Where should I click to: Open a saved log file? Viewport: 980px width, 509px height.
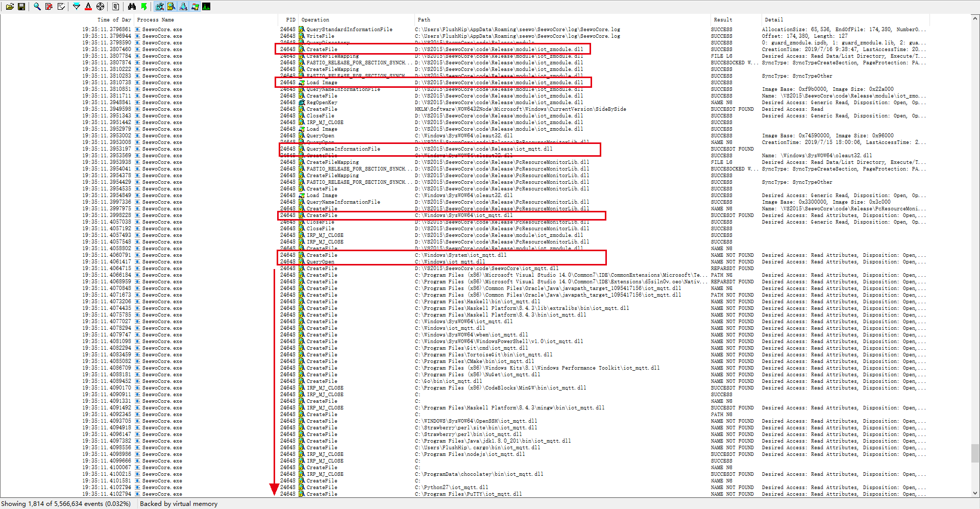point(10,7)
